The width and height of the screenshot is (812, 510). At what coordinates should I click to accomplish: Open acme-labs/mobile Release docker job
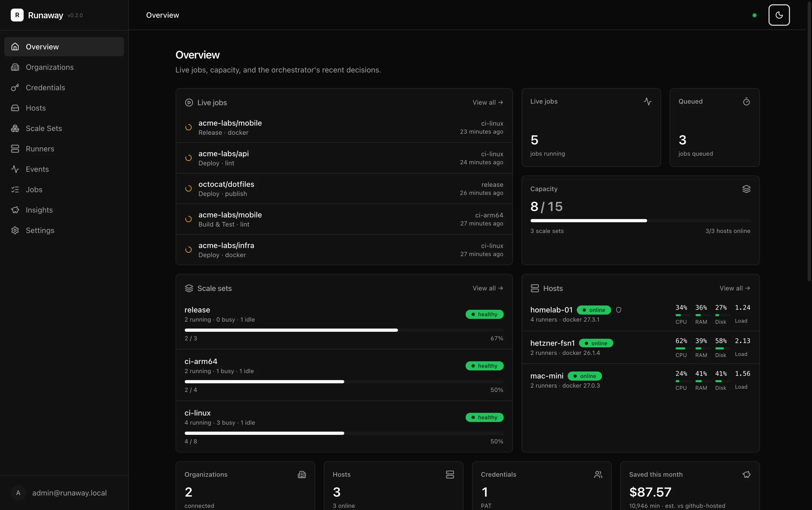pyautogui.click(x=344, y=127)
